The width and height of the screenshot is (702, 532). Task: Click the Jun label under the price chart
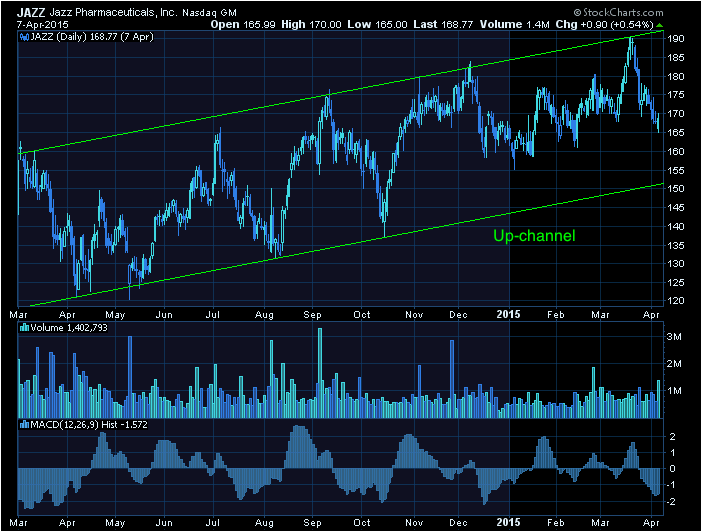point(164,314)
